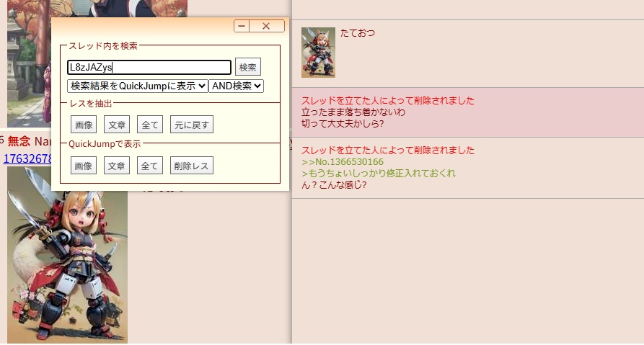Click the shrine image at the top left

click(29, 65)
